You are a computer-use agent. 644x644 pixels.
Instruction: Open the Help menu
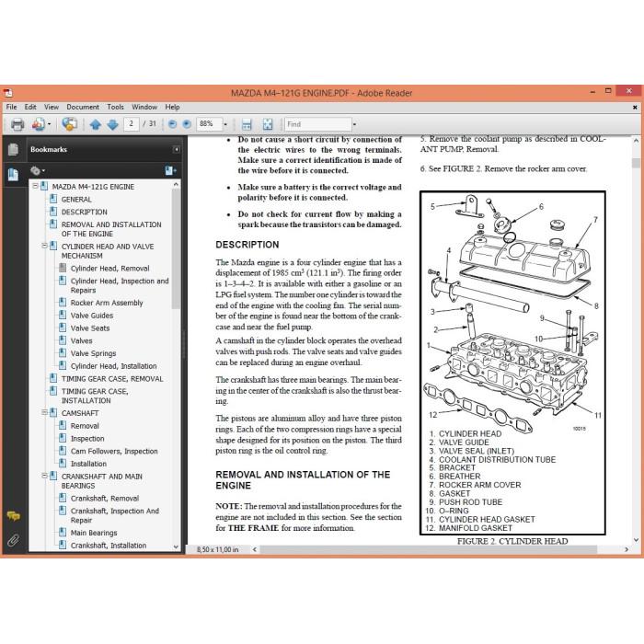pos(173,108)
